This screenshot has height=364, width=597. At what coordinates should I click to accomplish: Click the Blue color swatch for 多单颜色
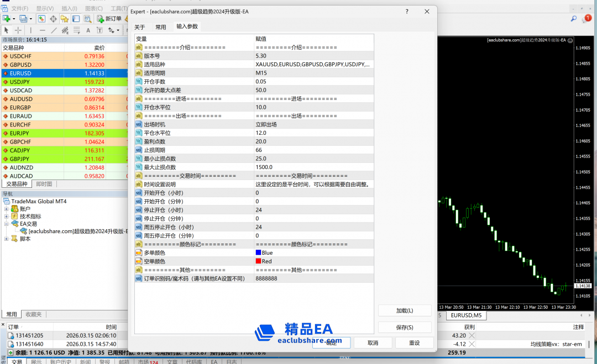pos(258,252)
